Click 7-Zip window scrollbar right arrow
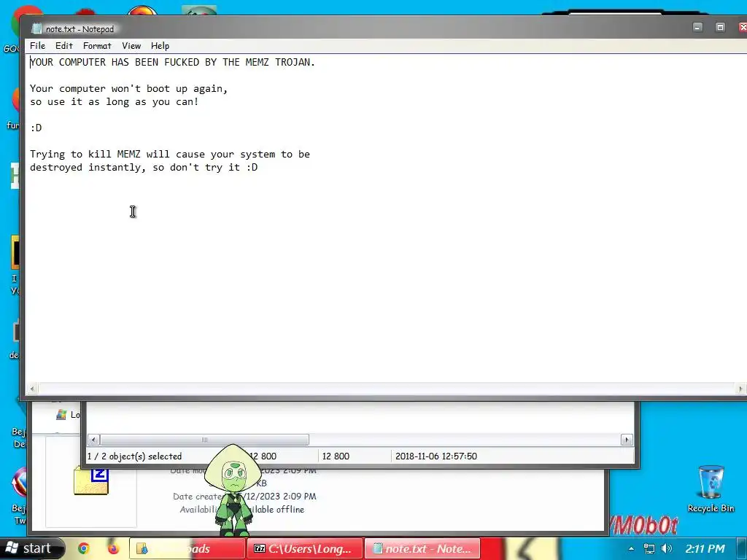 click(x=627, y=440)
